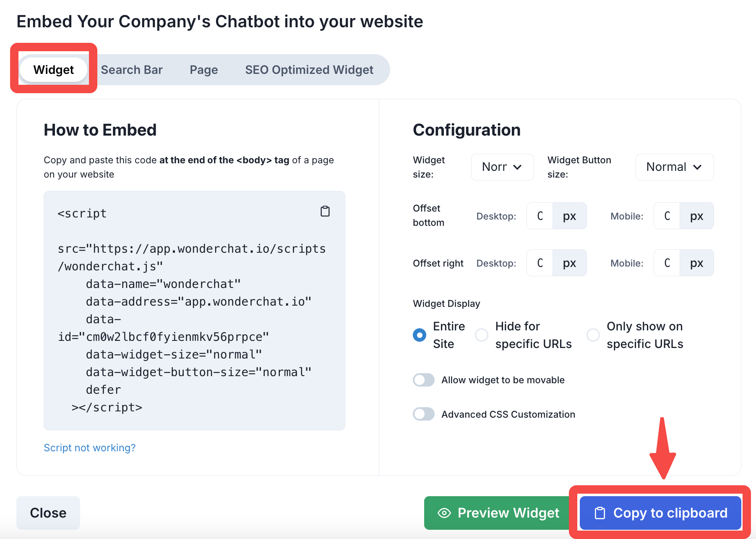This screenshot has width=756, height=539.
Task: Click Offset bottom Mobile input field
Action: point(667,216)
